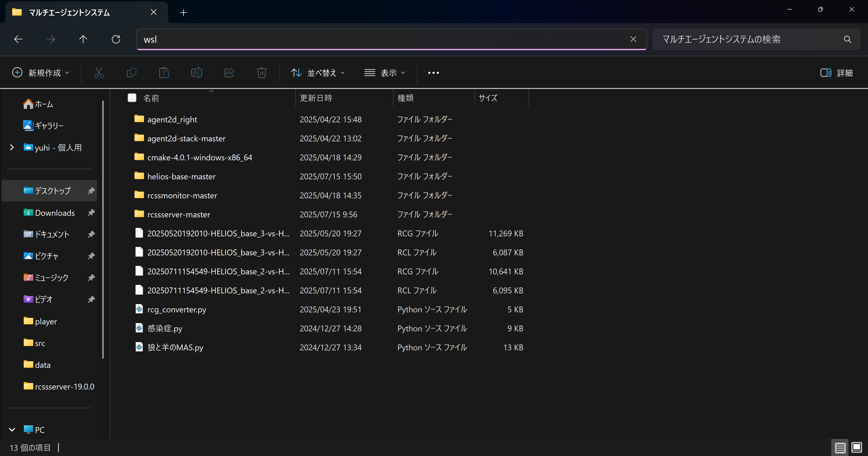This screenshot has height=456, width=868.
Task: Share files using the Share icon
Action: pos(229,73)
